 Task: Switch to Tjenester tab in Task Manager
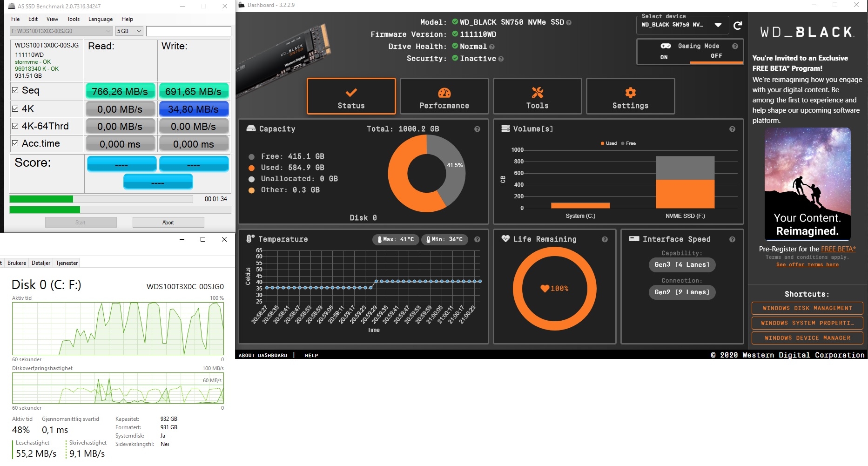(67, 263)
